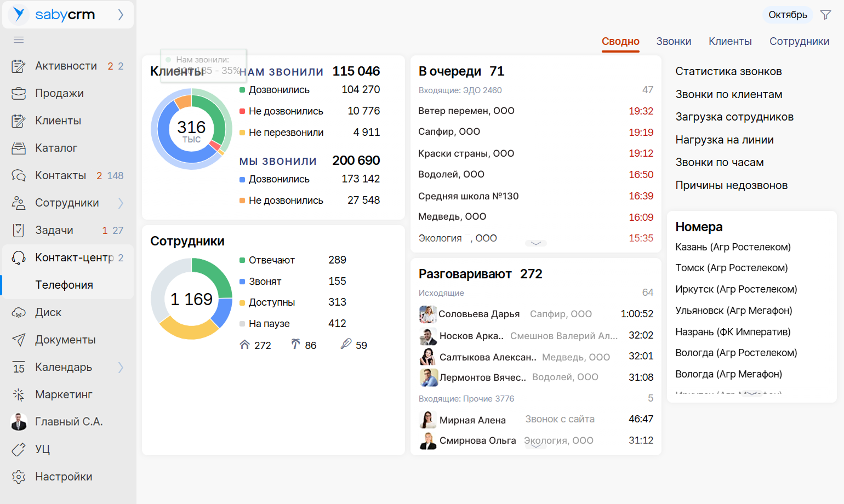844x504 pixels.
Task: Click the hamburger menu icon in sidebar
Action: (x=19, y=39)
